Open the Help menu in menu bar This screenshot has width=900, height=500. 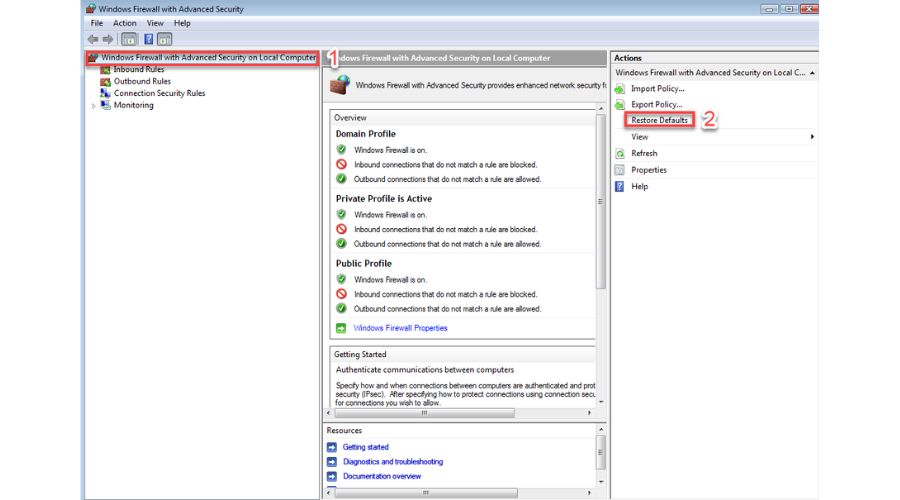tap(182, 23)
